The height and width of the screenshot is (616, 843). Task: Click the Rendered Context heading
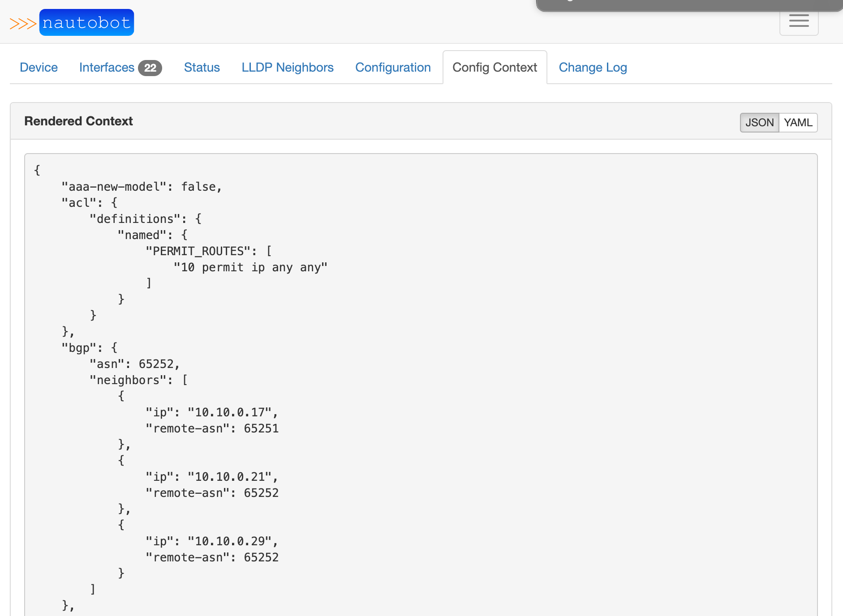click(x=78, y=121)
